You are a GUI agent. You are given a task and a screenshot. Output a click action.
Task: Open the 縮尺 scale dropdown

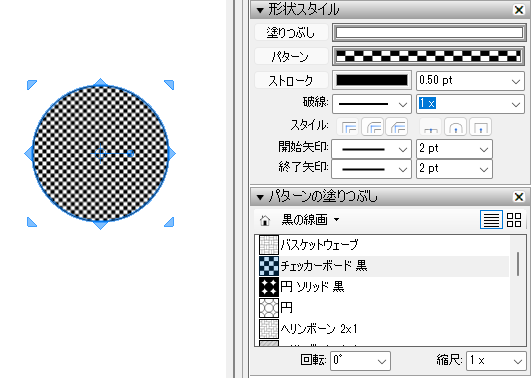click(x=496, y=361)
